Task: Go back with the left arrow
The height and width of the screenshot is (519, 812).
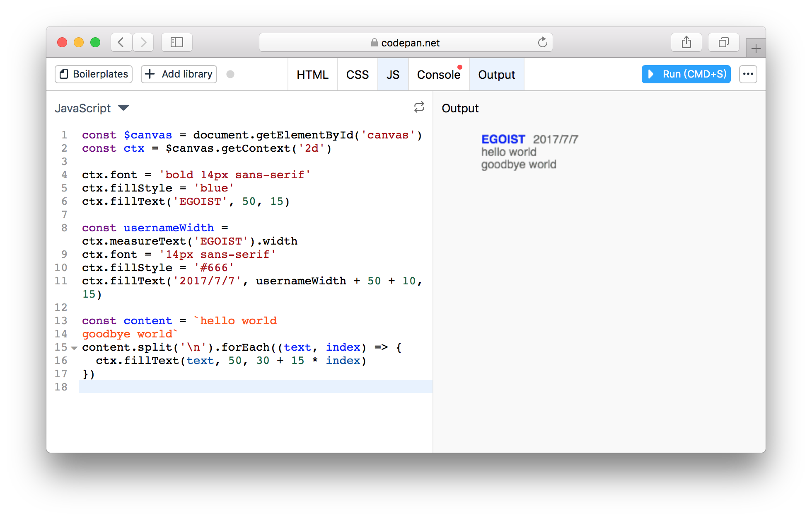Action: (x=121, y=42)
